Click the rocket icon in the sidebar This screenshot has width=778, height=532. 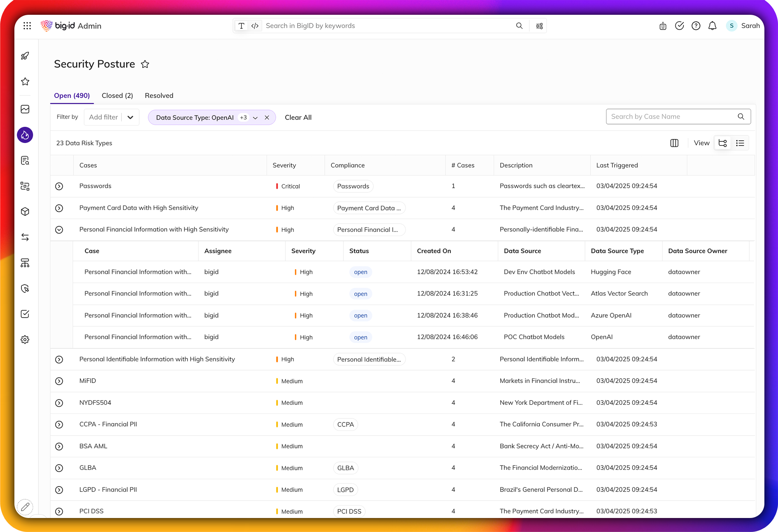click(x=25, y=56)
